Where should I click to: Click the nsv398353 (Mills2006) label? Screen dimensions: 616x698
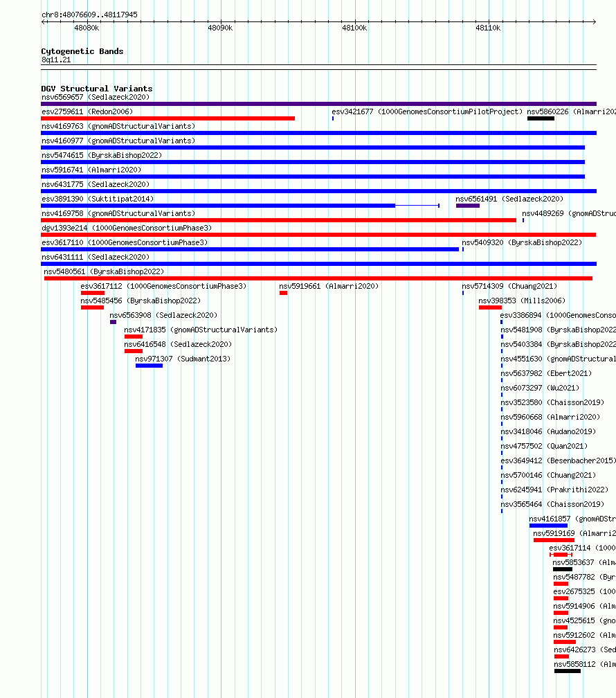[x=522, y=301]
